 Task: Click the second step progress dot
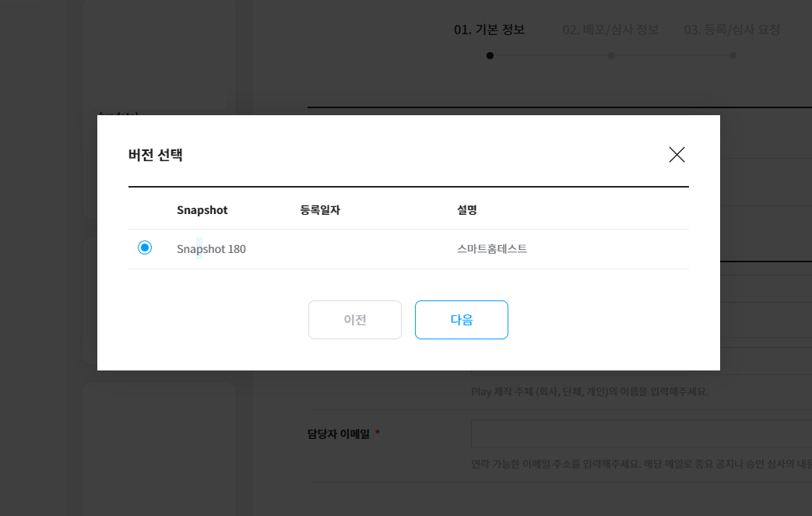[x=612, y=55]
